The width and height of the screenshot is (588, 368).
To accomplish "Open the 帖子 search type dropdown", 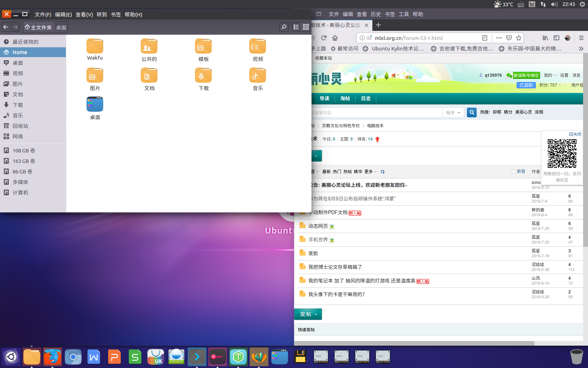I will pyautogui.click(x=453, y=113).
